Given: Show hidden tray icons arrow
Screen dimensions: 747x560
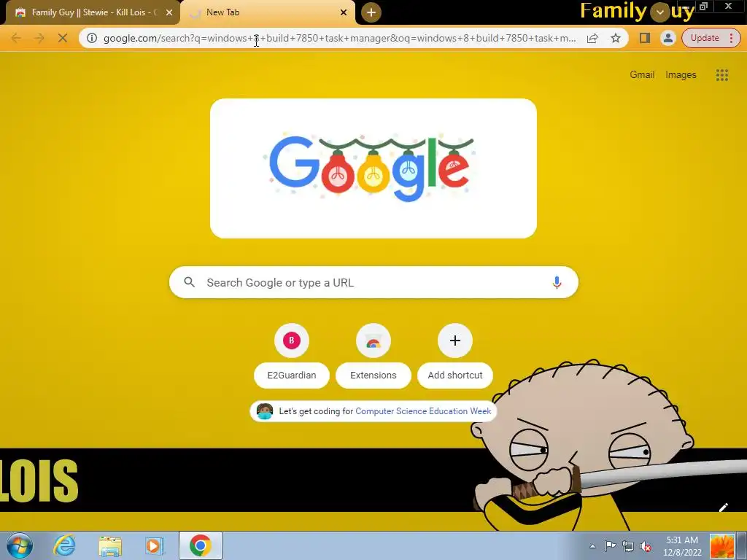Looking at the screenshot, I should 592,546.
